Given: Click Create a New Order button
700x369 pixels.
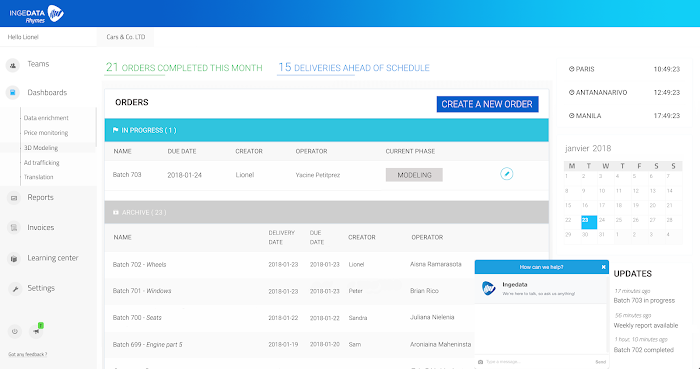Looking at the screenshot, I should tap(487, 104).
